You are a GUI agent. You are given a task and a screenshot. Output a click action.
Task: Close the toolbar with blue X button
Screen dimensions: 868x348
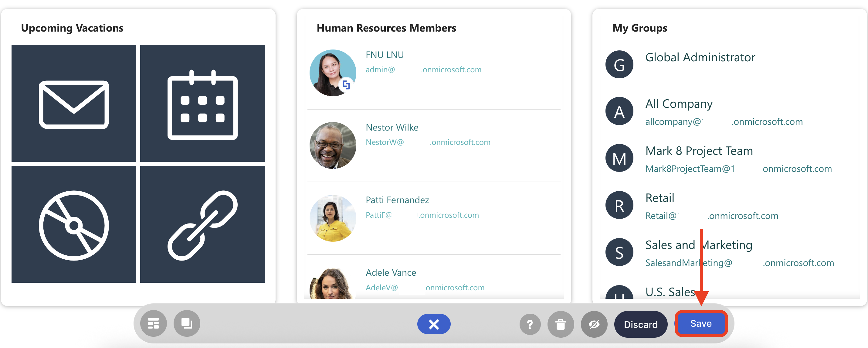434,324
